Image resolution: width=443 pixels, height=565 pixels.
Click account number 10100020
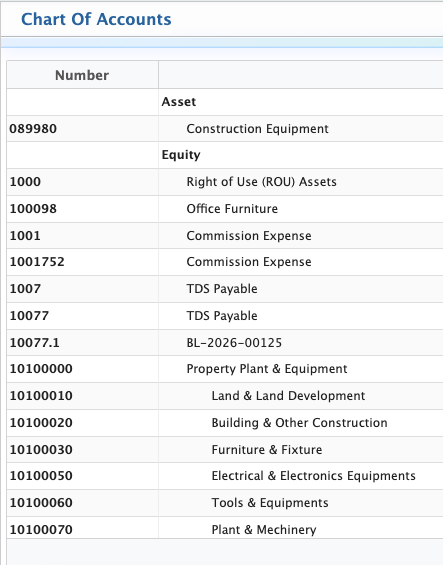coord(41,423)
